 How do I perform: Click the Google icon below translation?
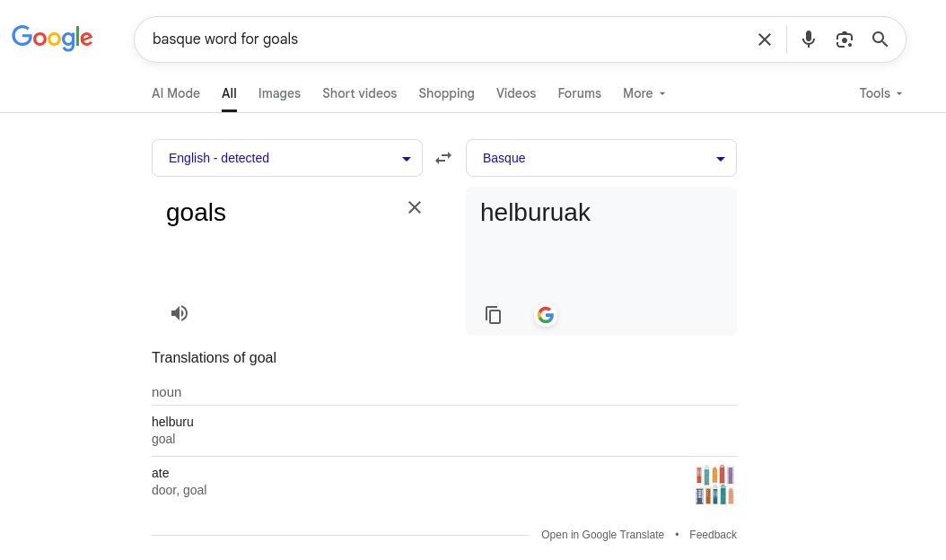(546, 315)
